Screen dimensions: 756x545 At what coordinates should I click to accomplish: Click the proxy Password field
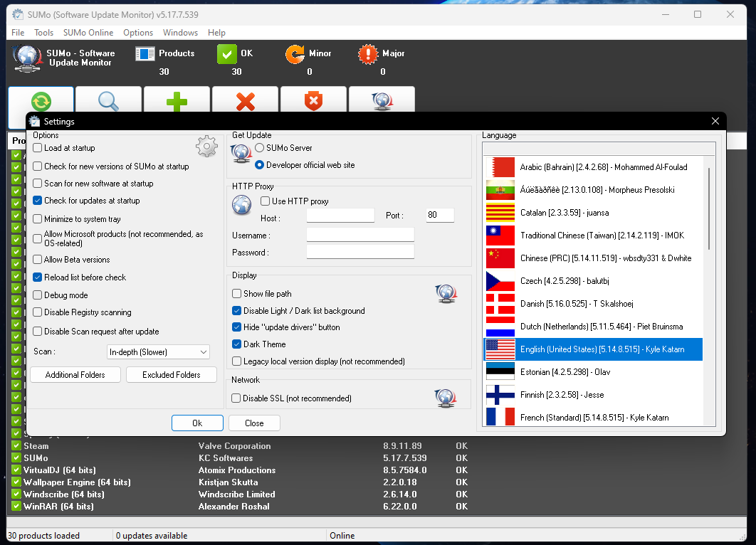tap(360, 252)
